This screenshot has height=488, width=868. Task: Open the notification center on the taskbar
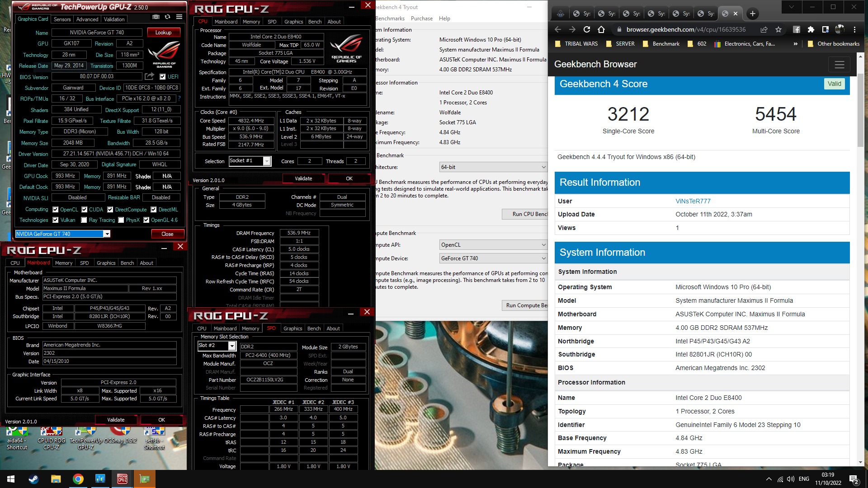coord(854,479)
